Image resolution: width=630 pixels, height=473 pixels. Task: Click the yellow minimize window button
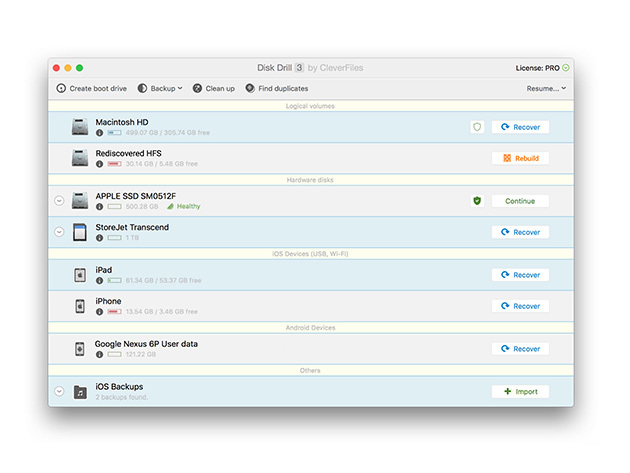pyautogui.click(x=68, y=68)
